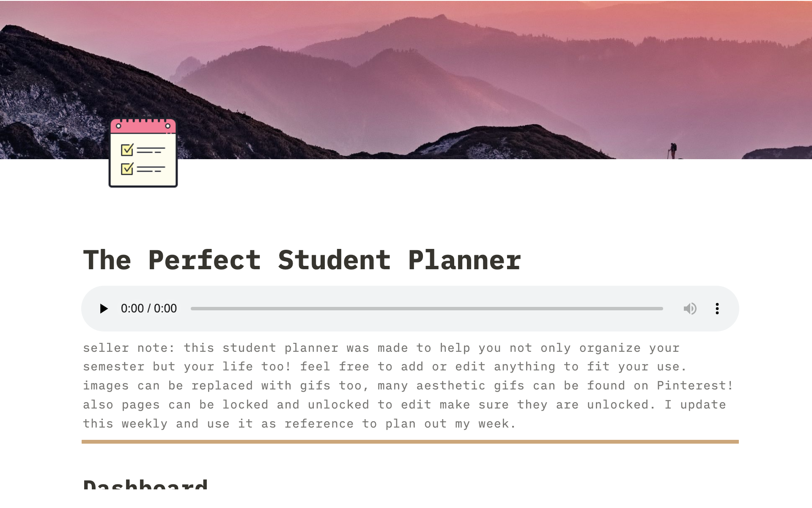
Task: Click the top checkmark in the page icon
Action: (127, 150)
